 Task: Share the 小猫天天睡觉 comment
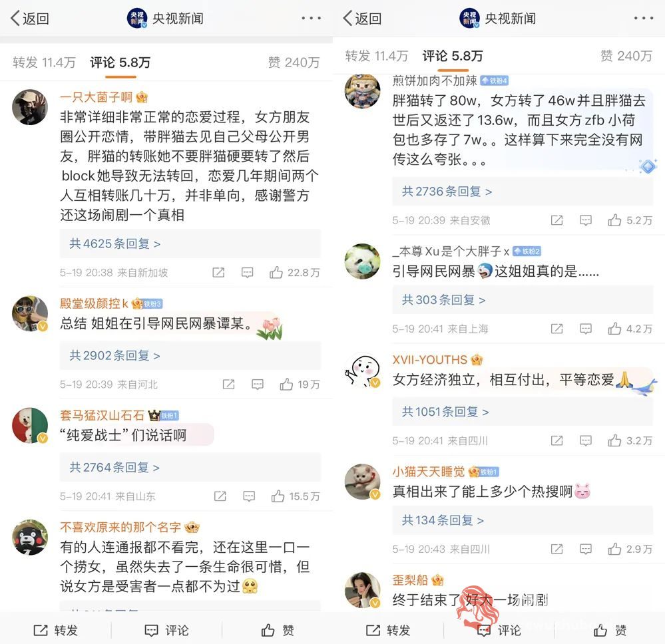556,549
